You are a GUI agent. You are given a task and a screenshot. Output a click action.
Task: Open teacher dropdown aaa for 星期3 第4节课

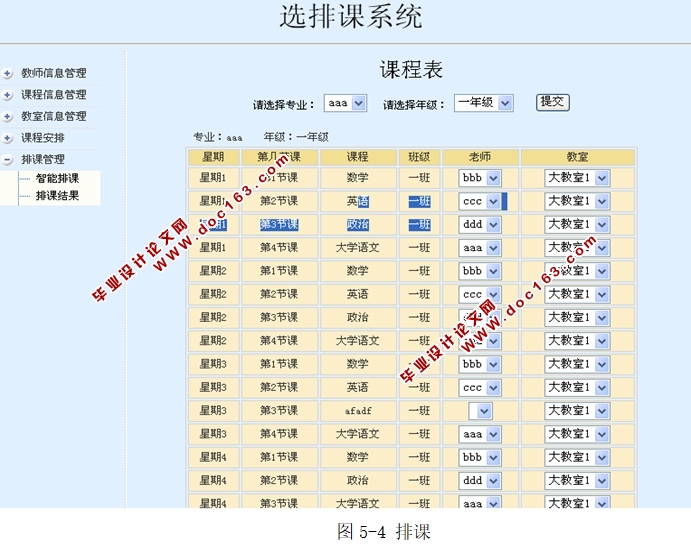tap(479, 435)
